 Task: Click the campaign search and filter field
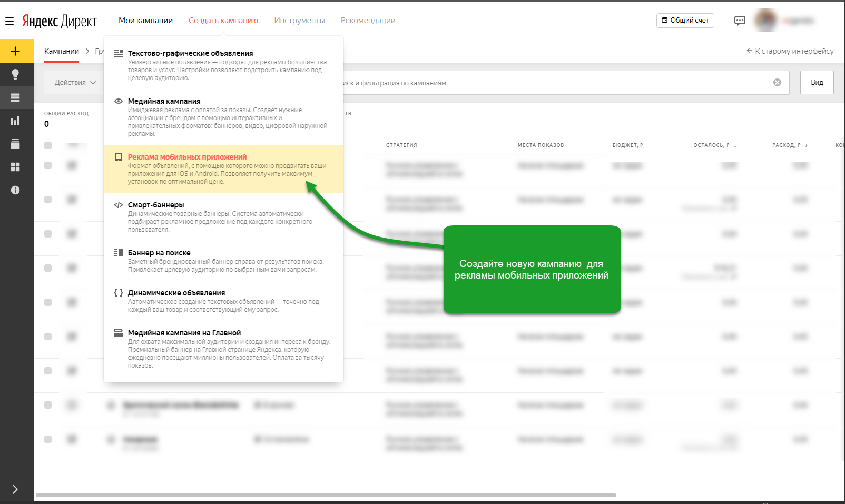point(553,83)
